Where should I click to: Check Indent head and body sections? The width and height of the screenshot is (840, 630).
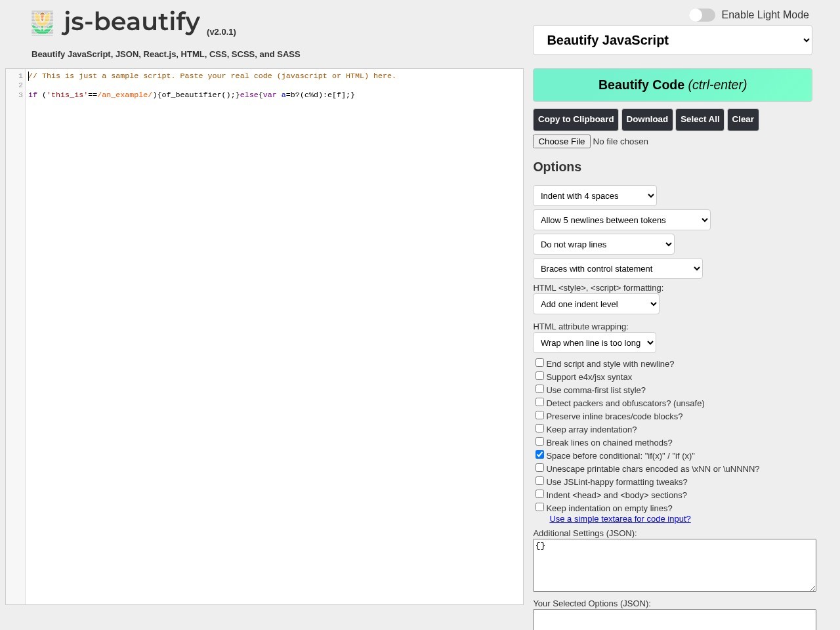(539, 494)
